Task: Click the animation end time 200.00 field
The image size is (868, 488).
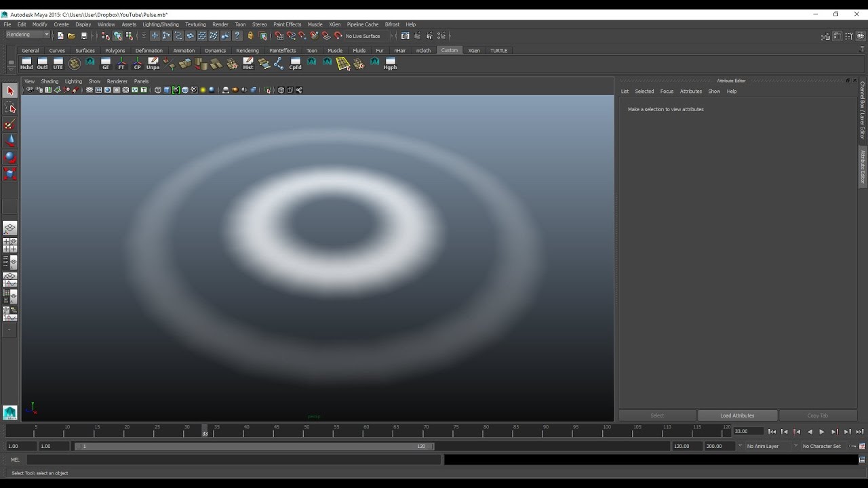Action: click(x=719, y=446)
